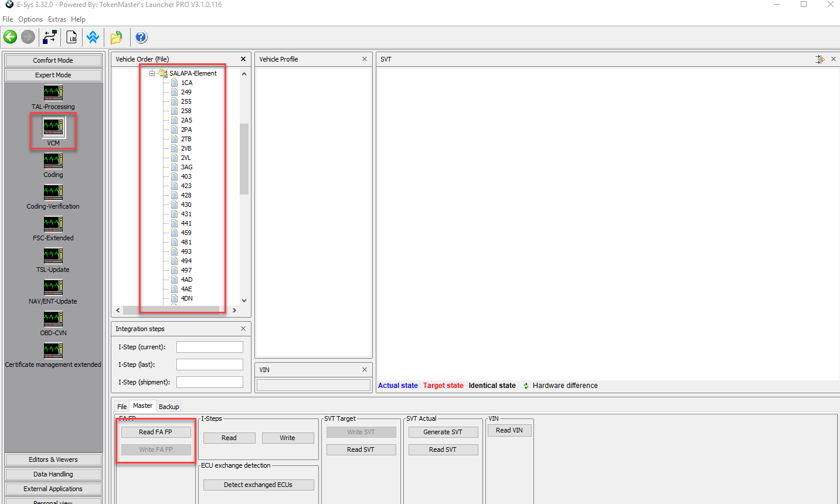This screenshot has height=504, width=840.
Task: Open the connection settings icon in toolbar
Action: (x=50, y=36)
